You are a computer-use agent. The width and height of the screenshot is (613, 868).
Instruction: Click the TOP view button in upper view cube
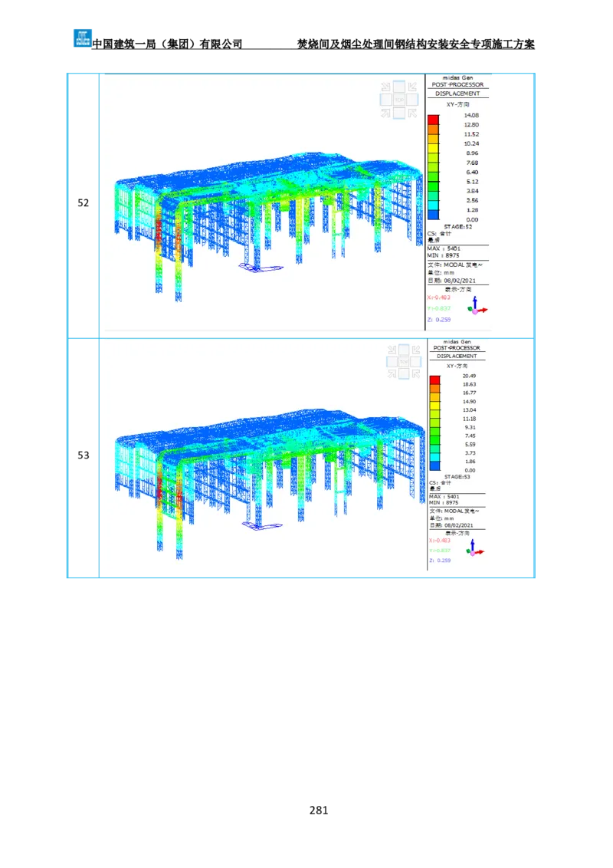(398, 100)
